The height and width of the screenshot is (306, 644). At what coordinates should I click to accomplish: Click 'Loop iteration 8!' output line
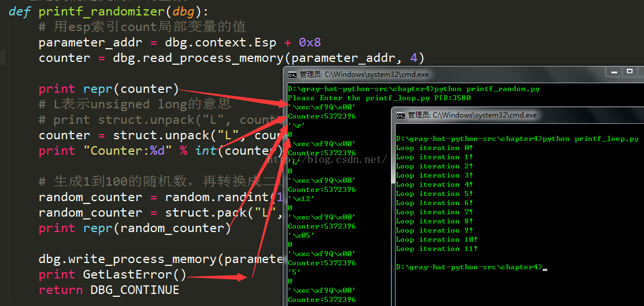click(434, 221)
